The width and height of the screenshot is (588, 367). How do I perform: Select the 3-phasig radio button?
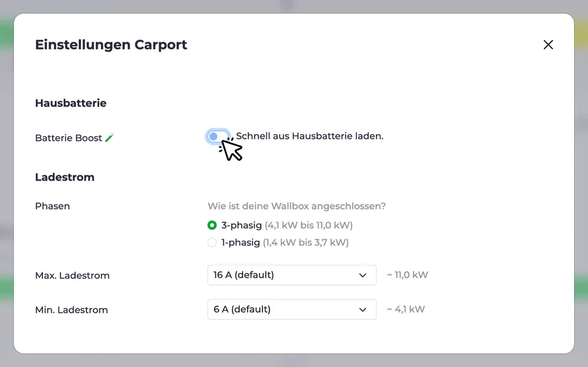click(212, 225)
